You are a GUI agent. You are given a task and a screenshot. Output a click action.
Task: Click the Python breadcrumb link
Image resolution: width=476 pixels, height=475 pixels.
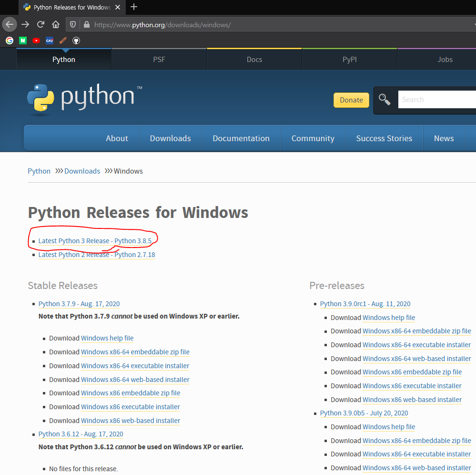coord(39,171)
